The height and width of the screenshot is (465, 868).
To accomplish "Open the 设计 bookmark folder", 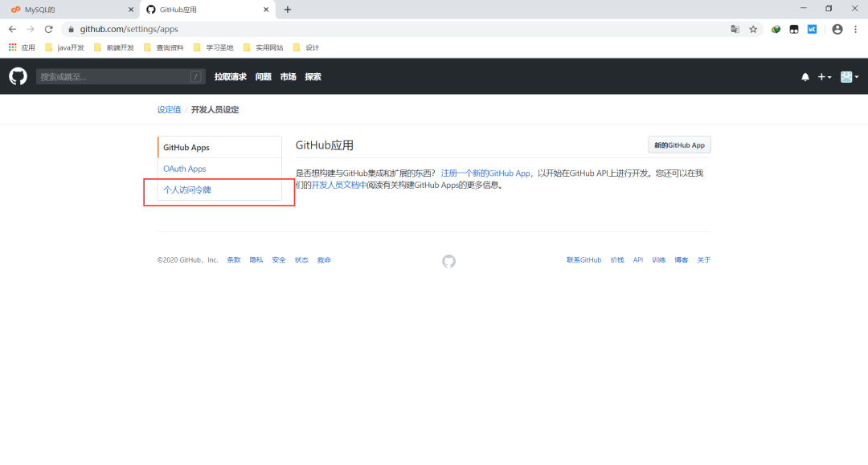I will point(306,47).
